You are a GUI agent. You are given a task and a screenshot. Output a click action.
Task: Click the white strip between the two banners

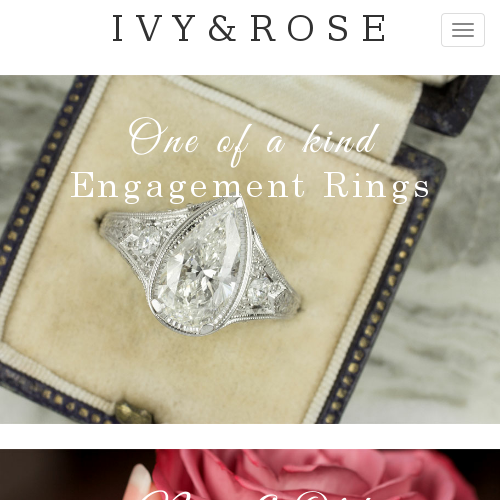pos(250,436)
